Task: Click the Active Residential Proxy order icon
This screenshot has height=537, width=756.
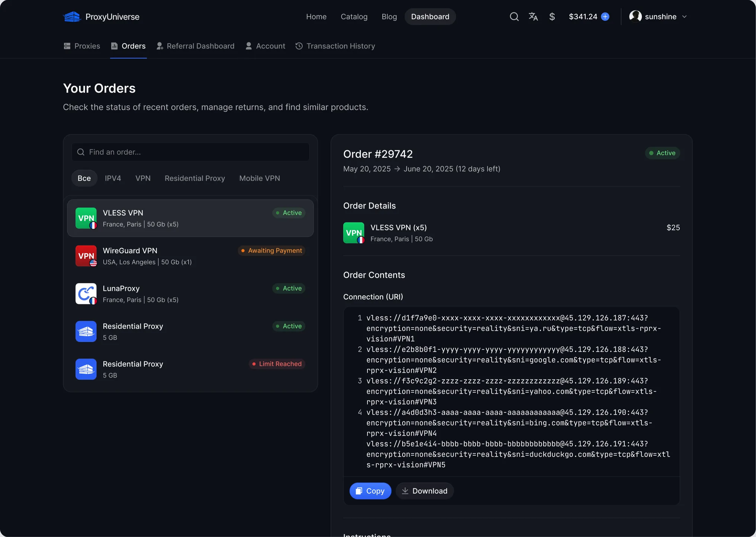Action: coord(86,331)
